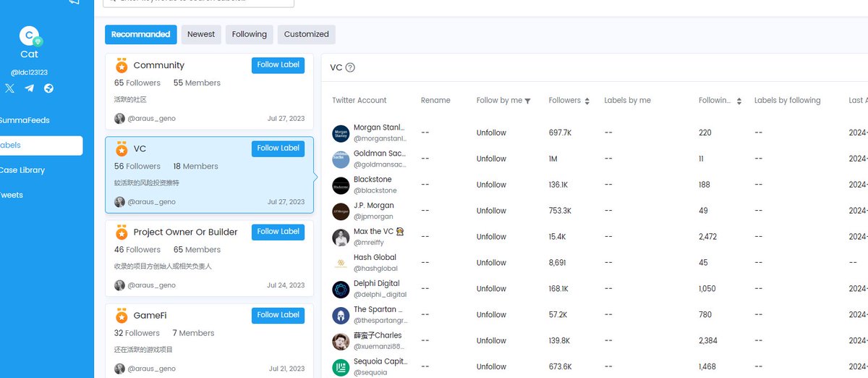Image resolution: width=868 pixels, height=378 pixels.
Task: Click the @morganstanl... handle
Action: 380,138
